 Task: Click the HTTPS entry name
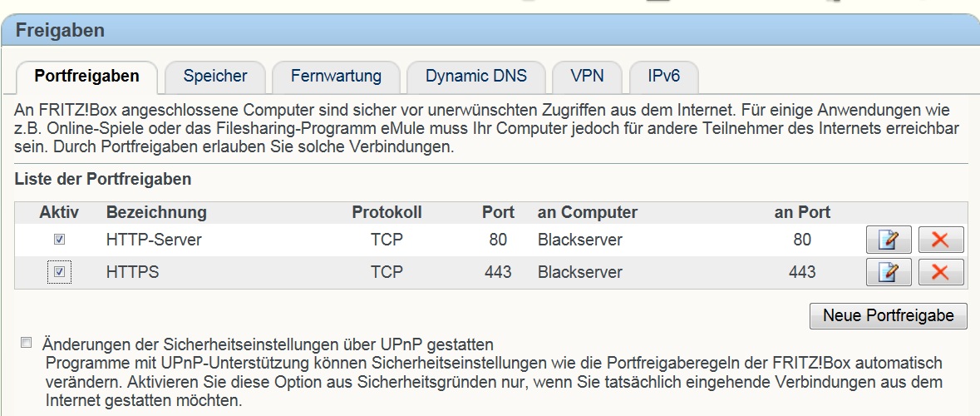(x=132, y=272)
